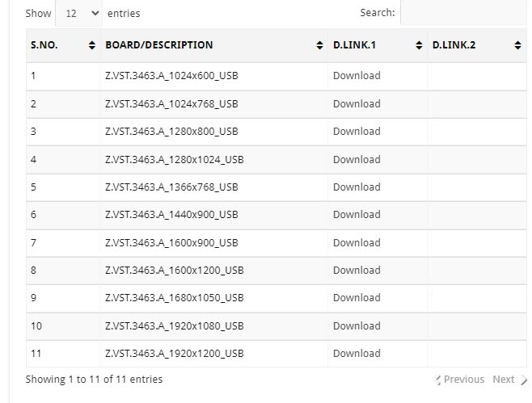The width and height of the screenshot is (532, 403).
Task: Select the Z.VST.3463.A_1920x1080_USB description cell
Action: coord(175,326)
